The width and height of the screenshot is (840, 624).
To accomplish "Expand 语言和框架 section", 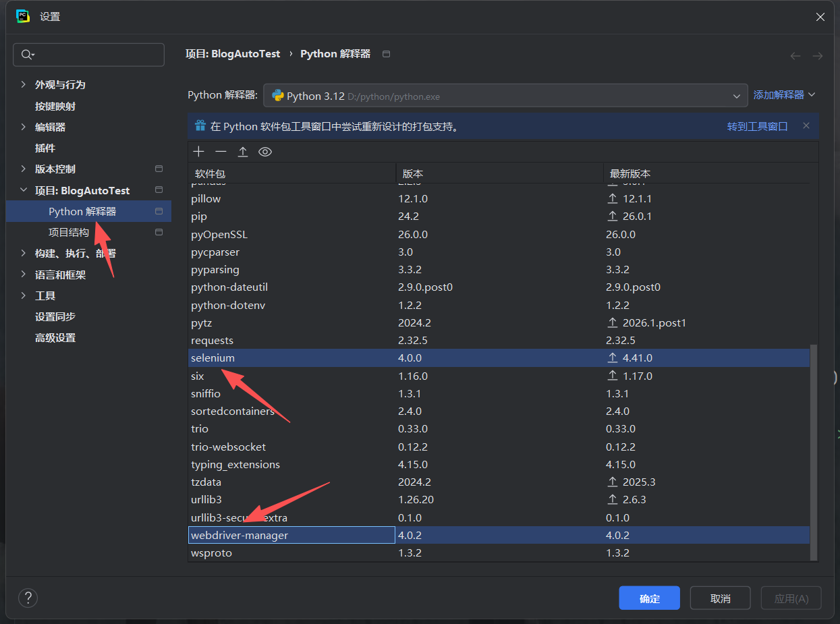I will pyautogui.click(x=24, y=275).
